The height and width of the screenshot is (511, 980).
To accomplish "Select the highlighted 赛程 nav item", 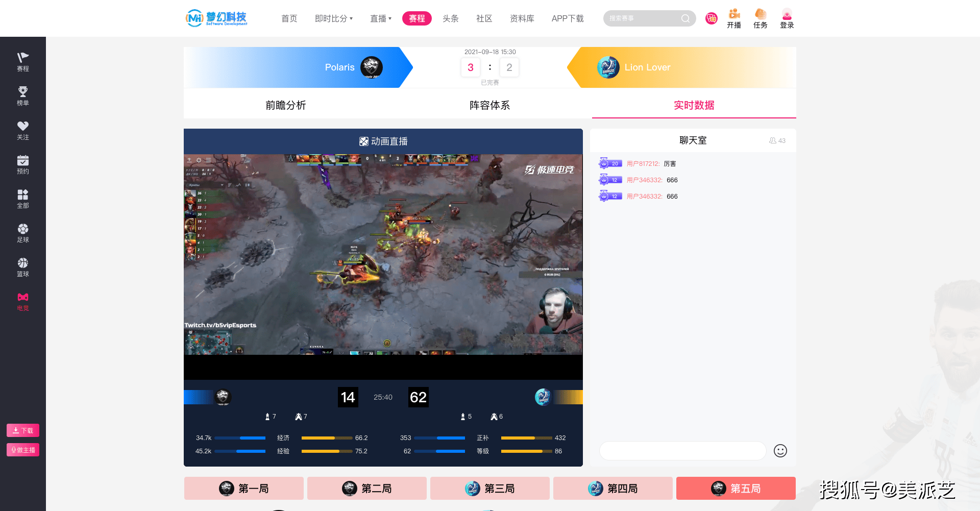I will pos(417,18).
